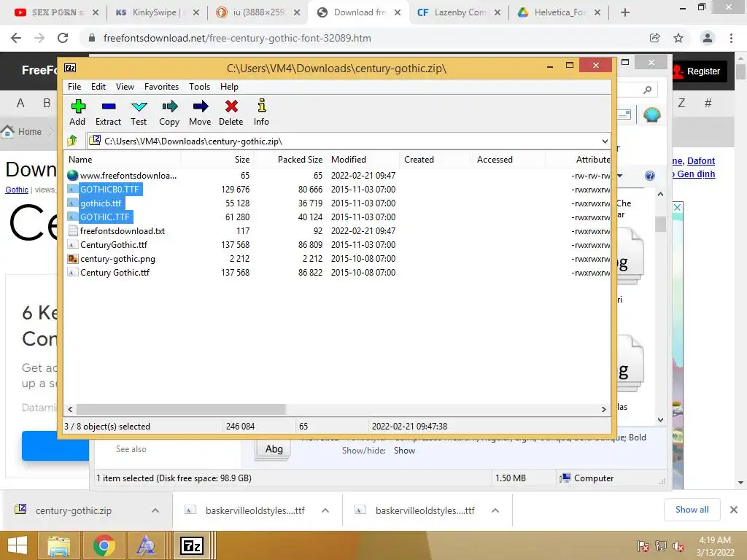Click the horizontal scrollbar right arrow
Viewport: 747px width, 560px height.
pyautogui.click(x=603, y=409)
